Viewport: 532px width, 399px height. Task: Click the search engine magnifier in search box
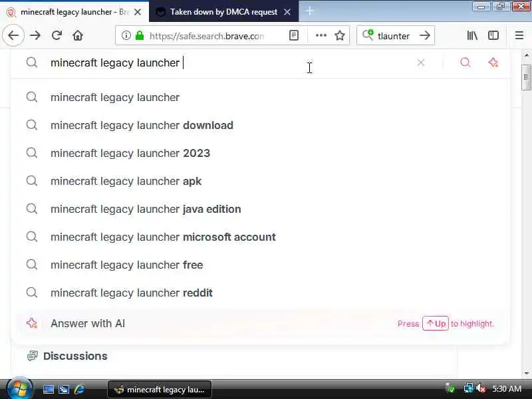pyautogui.click(x=368, y=35)
